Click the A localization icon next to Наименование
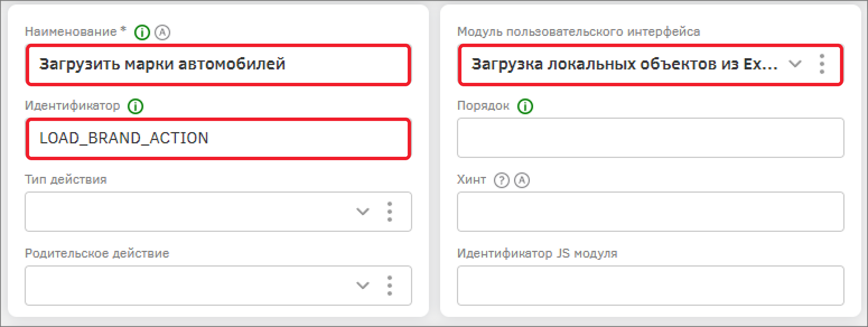This screenshot has height=327, width=868. coord(162,32)
